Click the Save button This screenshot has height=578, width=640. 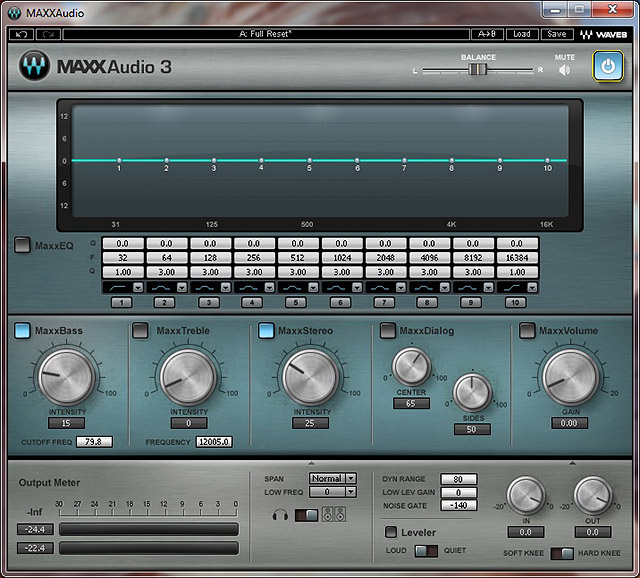(557, 34)
